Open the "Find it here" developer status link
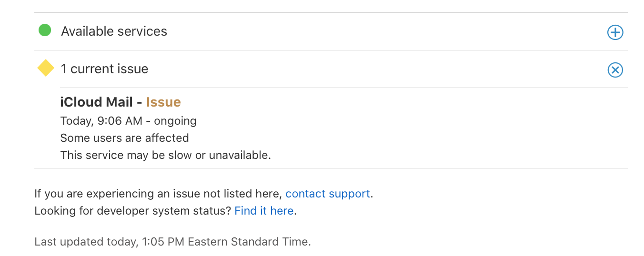The width and height of the screenshot is (644, 256). coord(264,211)
